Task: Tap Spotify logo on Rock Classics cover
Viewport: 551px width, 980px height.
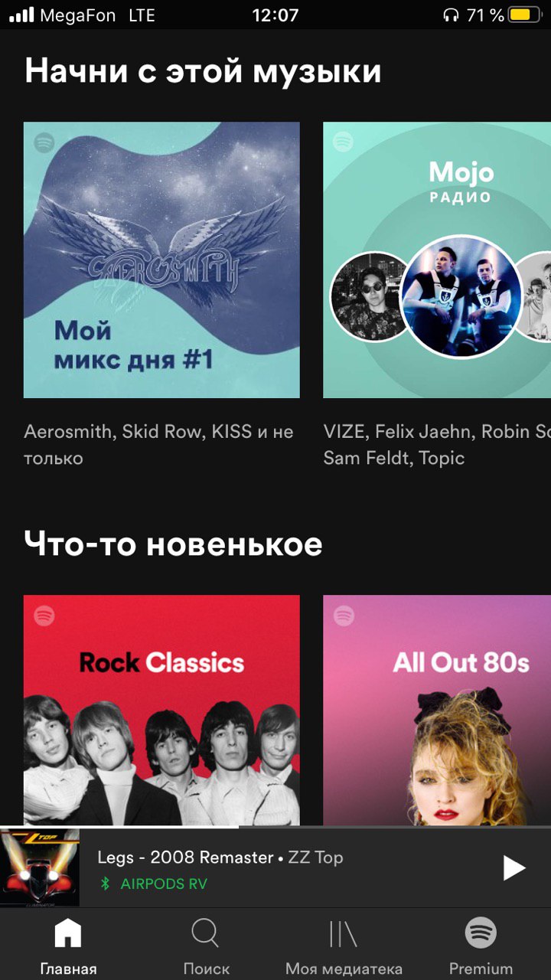Action: click(44, 616)
